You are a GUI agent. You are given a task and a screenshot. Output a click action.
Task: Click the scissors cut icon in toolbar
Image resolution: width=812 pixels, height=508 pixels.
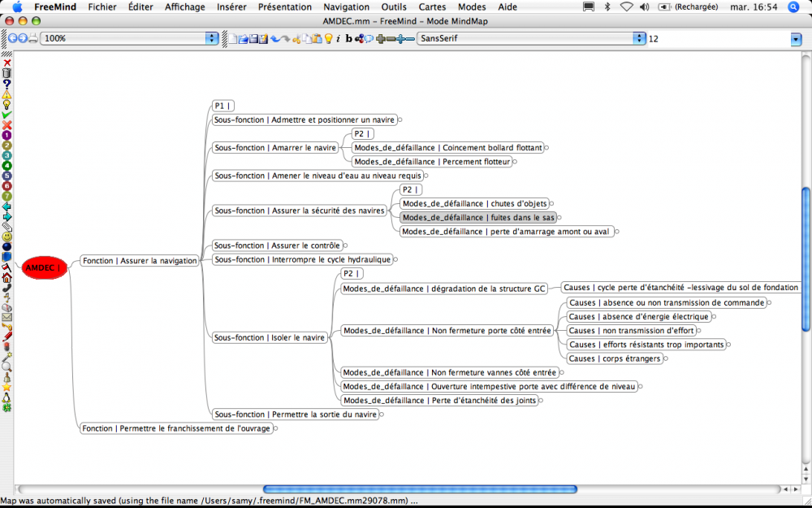(296, 39)
